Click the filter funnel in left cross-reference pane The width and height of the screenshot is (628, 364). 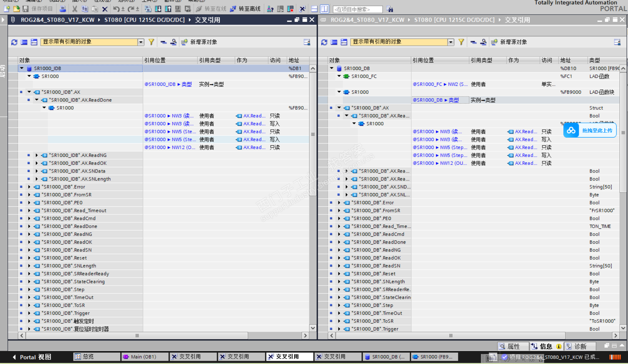tap(151, 42)
